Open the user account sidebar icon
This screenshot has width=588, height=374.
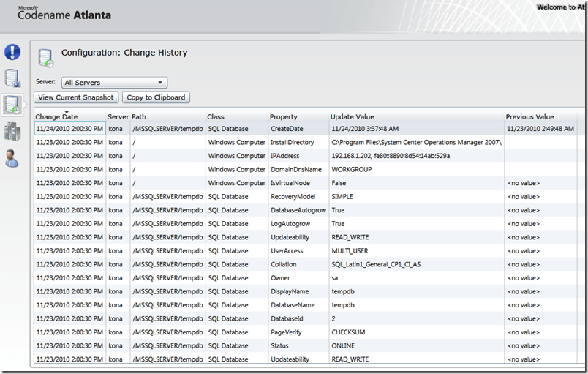[12, 158]
